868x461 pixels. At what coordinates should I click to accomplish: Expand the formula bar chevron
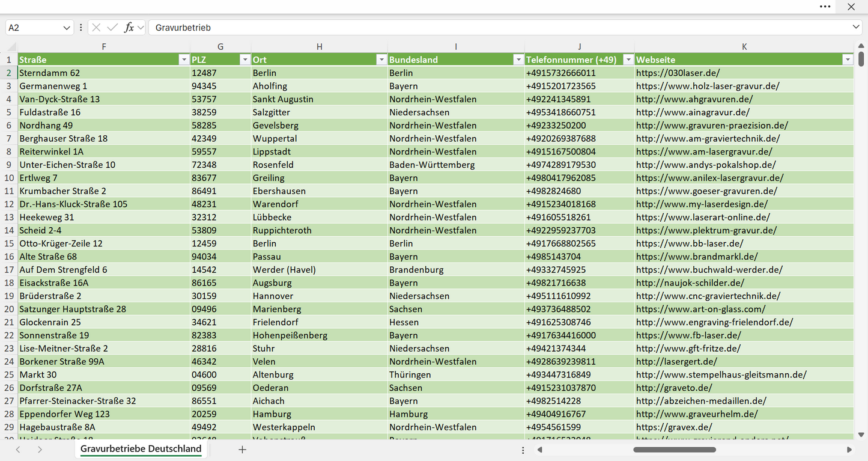point(856,28)
